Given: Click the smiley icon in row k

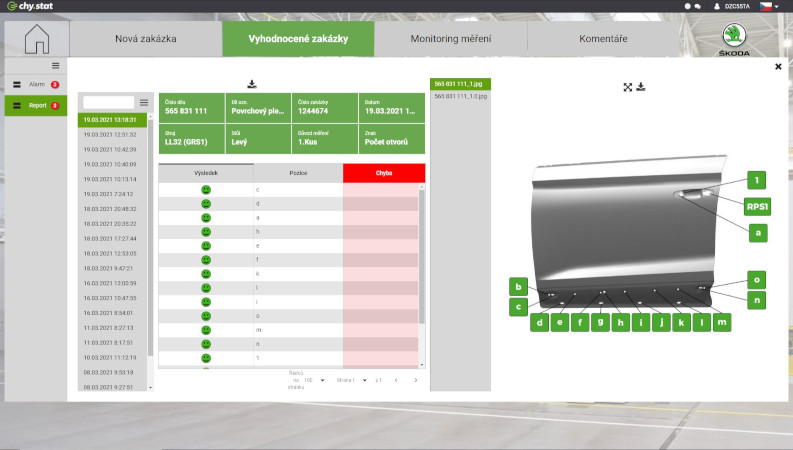Looking at the screenshot, I should [206, 274].
